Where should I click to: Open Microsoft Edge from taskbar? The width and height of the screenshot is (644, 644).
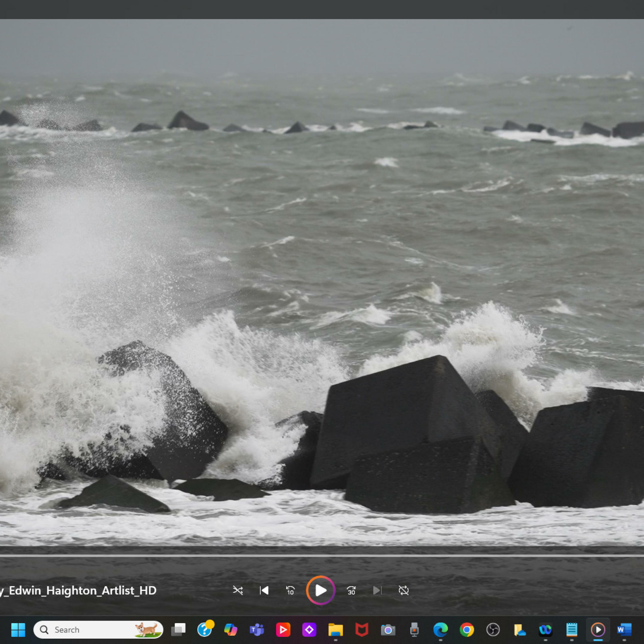point(440,630)
